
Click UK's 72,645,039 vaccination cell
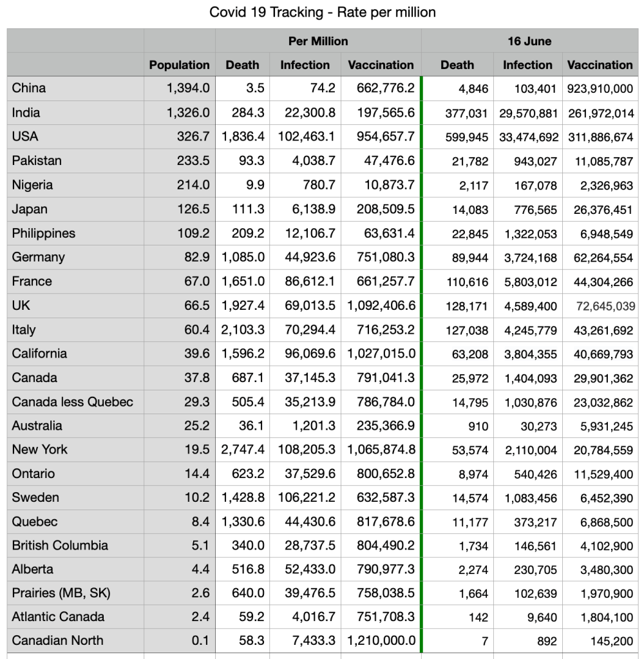pyautogui.click(x=601, y=306)
